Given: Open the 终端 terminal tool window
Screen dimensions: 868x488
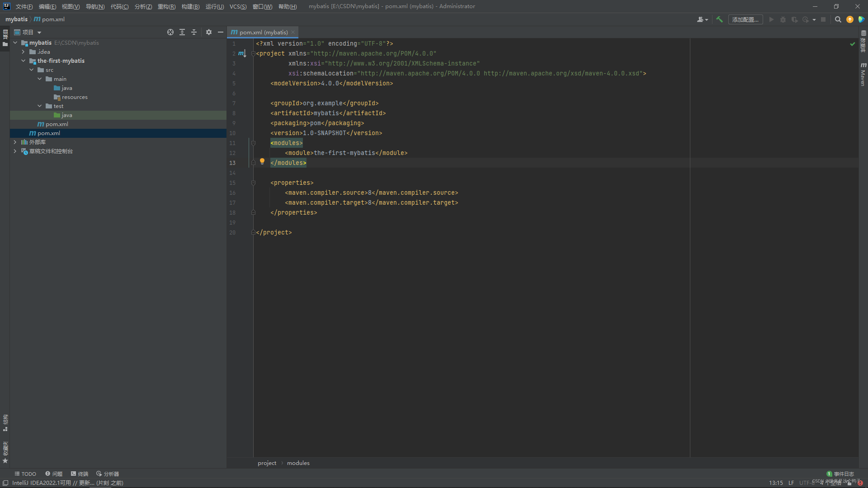Looking at the screenshot, I should pyautogui.click(x=80, y=474).
